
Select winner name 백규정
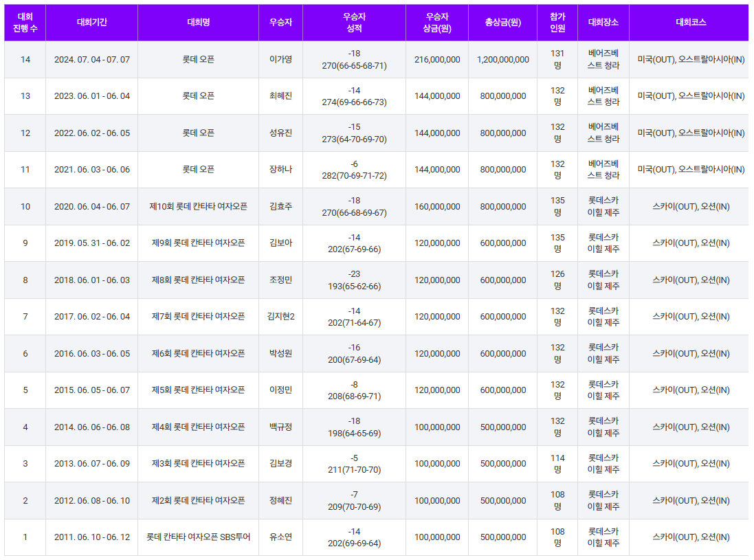(x=281, y=427)
